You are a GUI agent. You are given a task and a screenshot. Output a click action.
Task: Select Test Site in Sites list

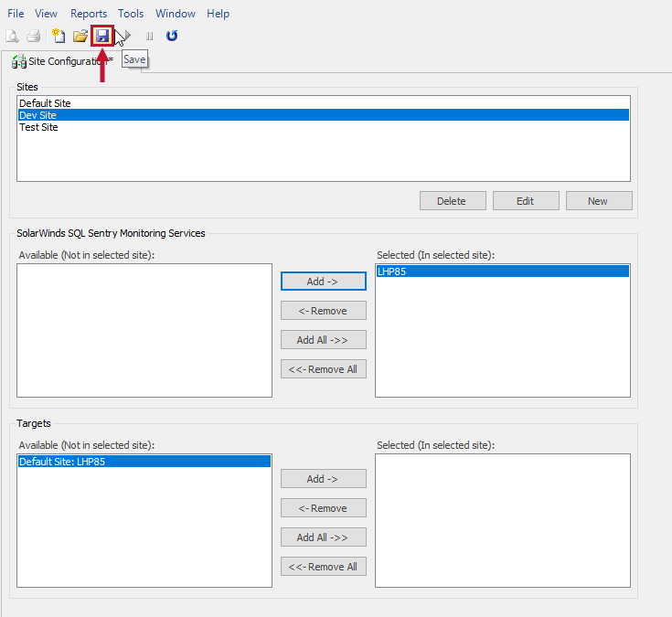pyautogui.click(x=324, y=127)
